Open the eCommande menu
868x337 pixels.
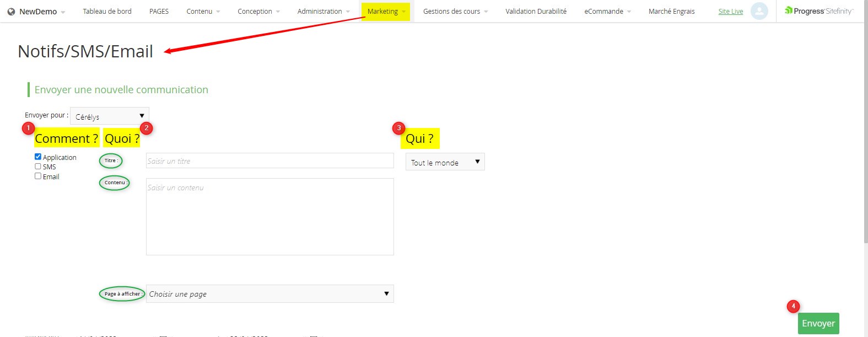click(x=607, y=11)
